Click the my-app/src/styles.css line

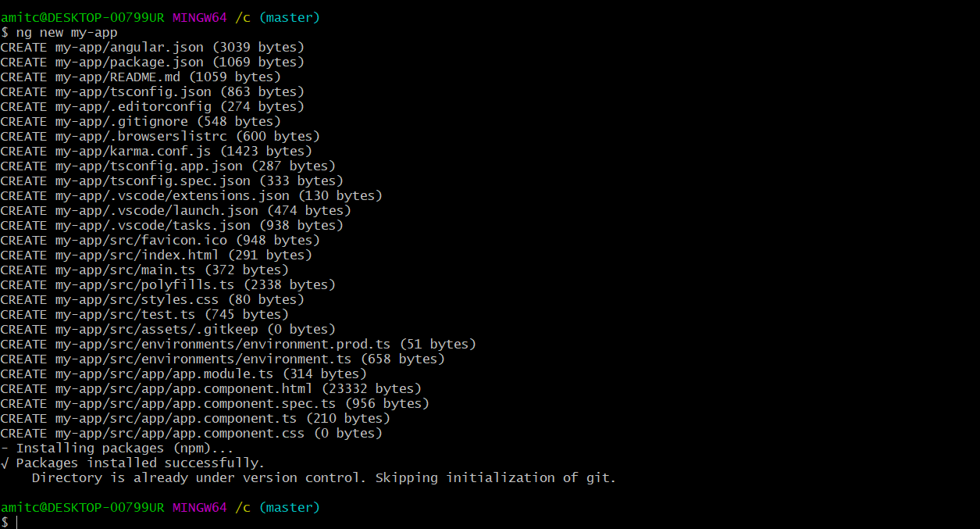coord(152,299)
